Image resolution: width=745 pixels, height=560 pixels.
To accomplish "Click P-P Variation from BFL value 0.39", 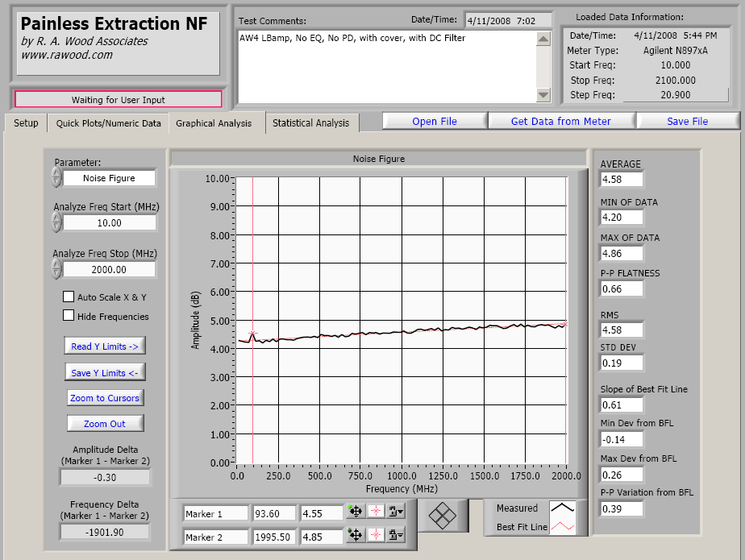I will pyautogui.click(x=622, y=508).
